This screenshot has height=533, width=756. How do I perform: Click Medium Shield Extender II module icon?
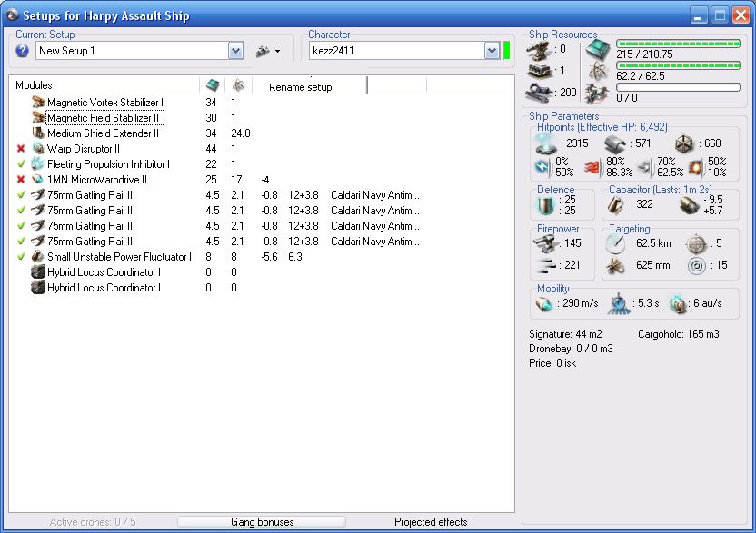click(x=38, y=133)
